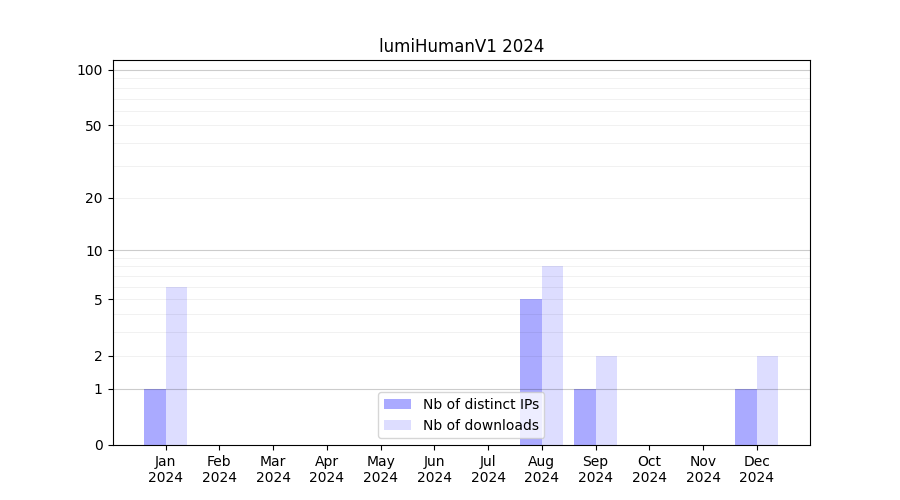Select the December distinct IPs bar
900x500 pixels.
tap(746, 417)
